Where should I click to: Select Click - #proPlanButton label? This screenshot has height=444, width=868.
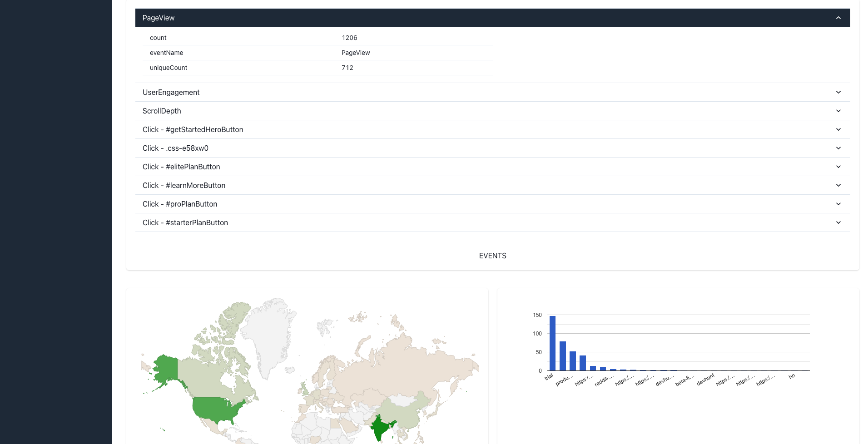[x=180, y=204]
